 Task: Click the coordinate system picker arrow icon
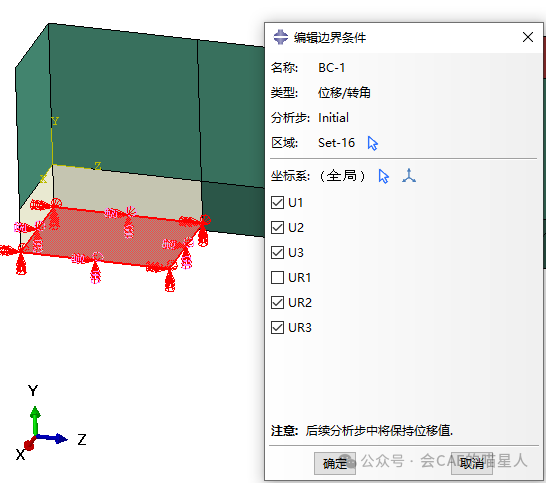click(x=383, y=176)
